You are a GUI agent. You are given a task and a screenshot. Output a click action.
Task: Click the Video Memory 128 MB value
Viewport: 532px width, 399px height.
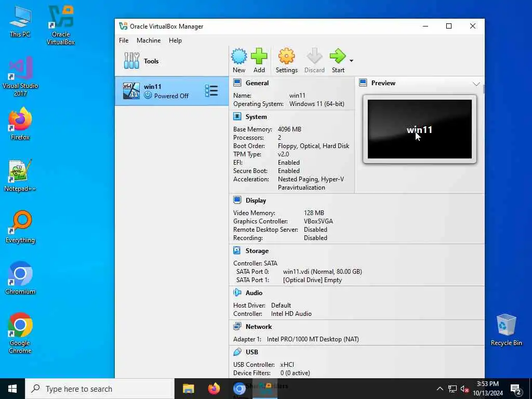[x=314, y=212]
